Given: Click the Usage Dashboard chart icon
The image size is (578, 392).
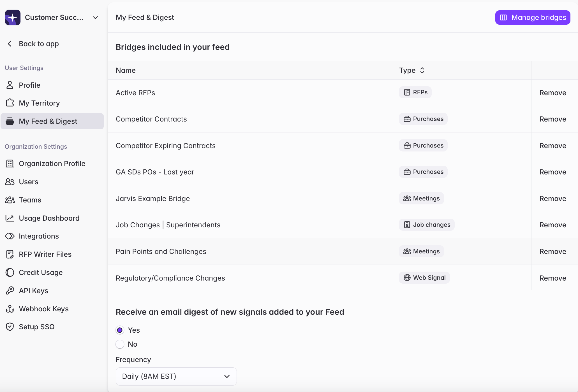Looking at the screenshot, I should [x=10, y=218].
